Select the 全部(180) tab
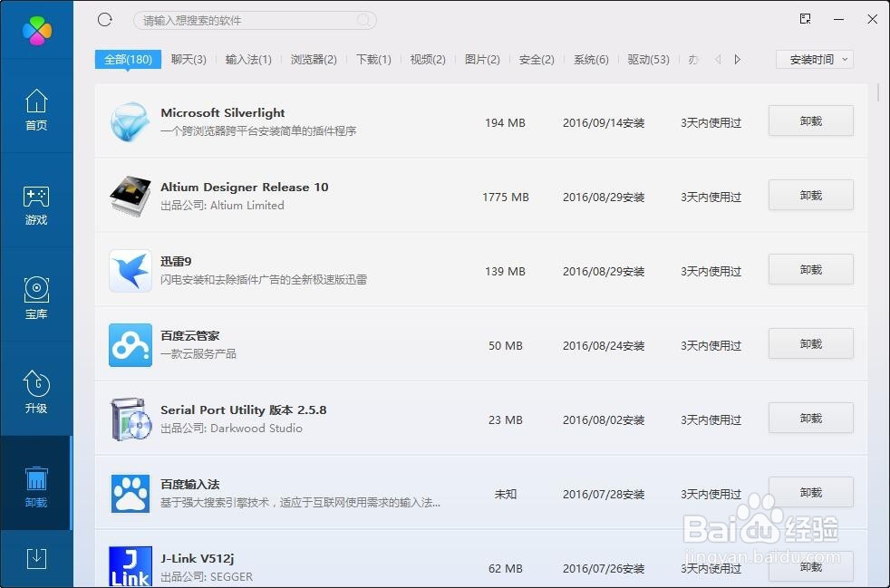The image size is (890, 588). 128,60
